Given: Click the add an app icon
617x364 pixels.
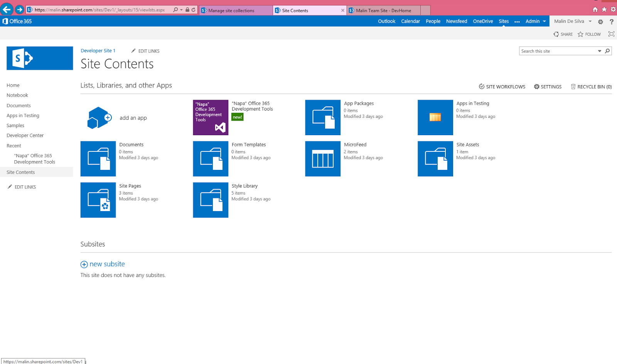Looking at the screenshot, I should pos(99,117).
